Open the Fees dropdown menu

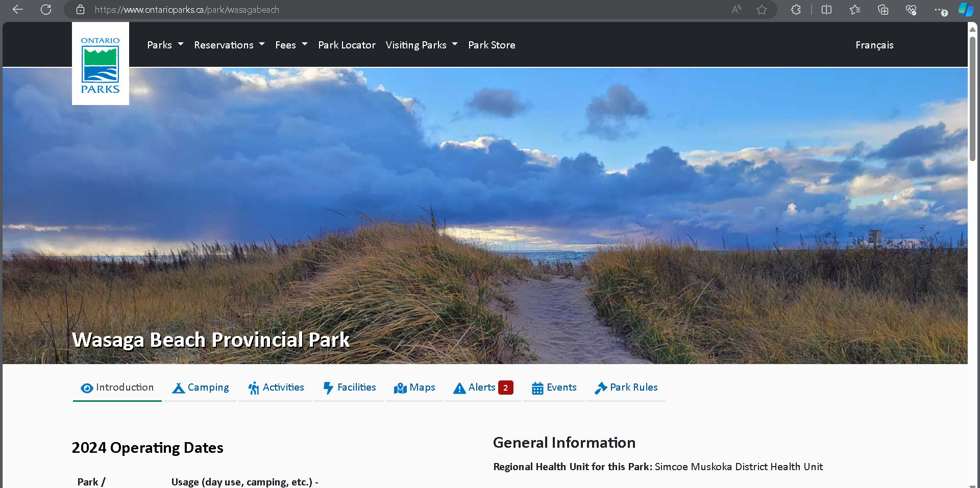click(291, 45)
